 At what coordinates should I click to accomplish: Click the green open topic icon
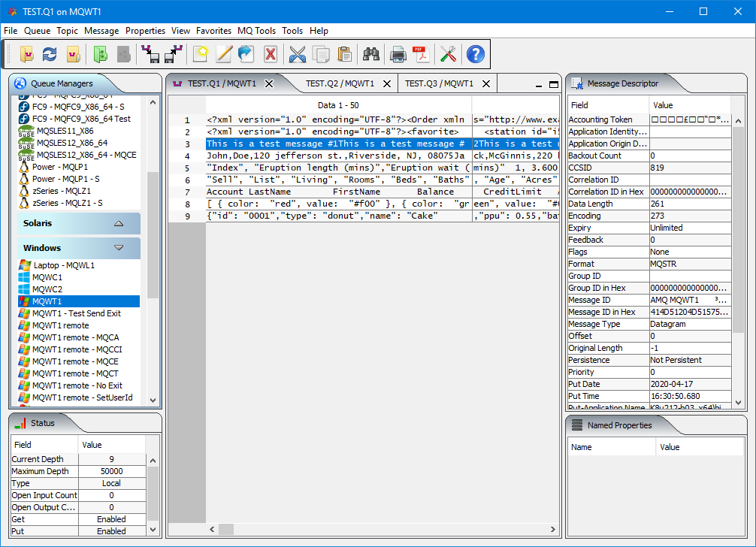100,54
